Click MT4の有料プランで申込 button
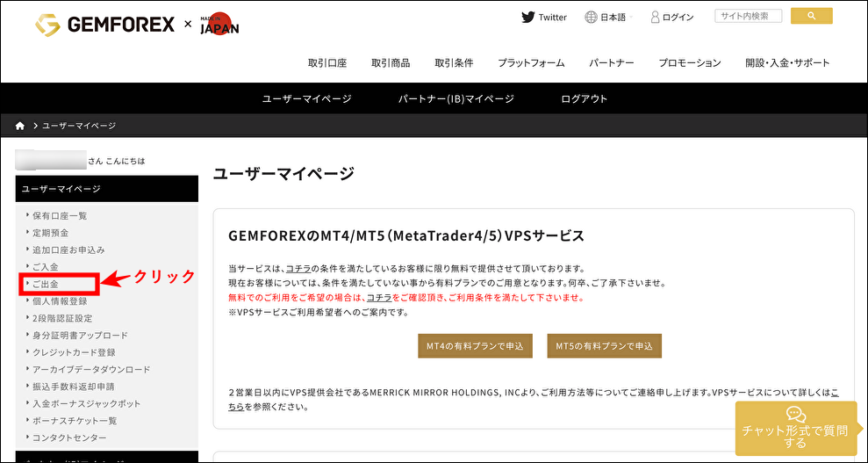This screenshot has height=463, width=868. (475, 346)
